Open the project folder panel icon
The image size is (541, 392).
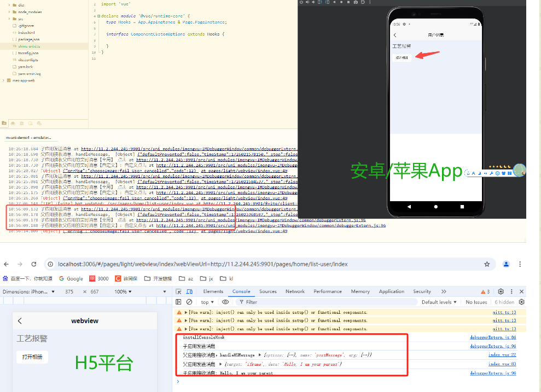[4, 123]
